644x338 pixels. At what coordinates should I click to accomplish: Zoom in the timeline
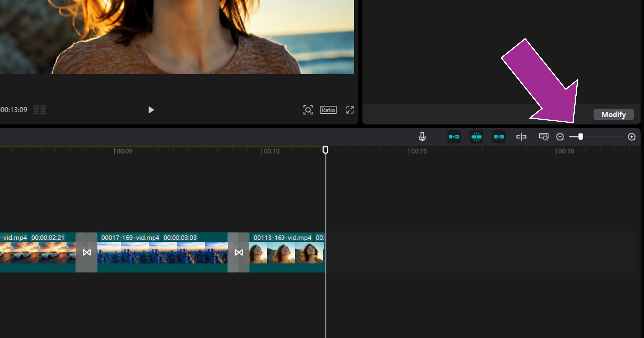pos(631,137)
